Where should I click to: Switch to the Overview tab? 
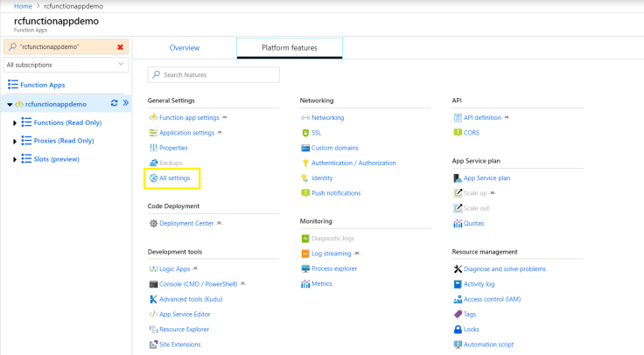click(185, 47)
